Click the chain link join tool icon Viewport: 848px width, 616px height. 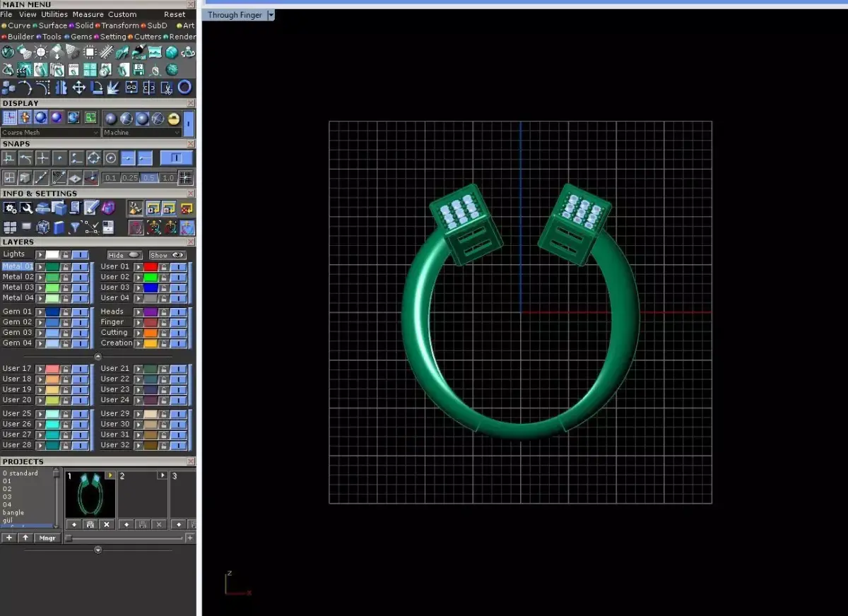131,88
